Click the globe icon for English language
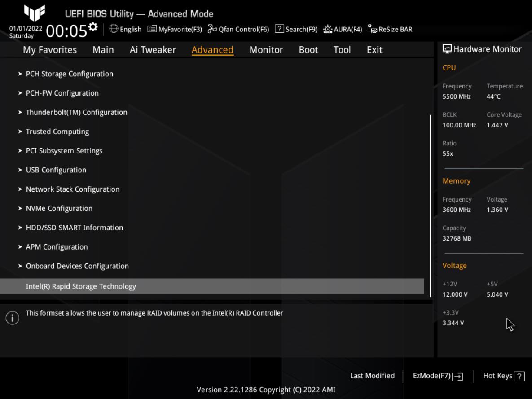The width and height of the screenshot is (532, 399). 114,29
